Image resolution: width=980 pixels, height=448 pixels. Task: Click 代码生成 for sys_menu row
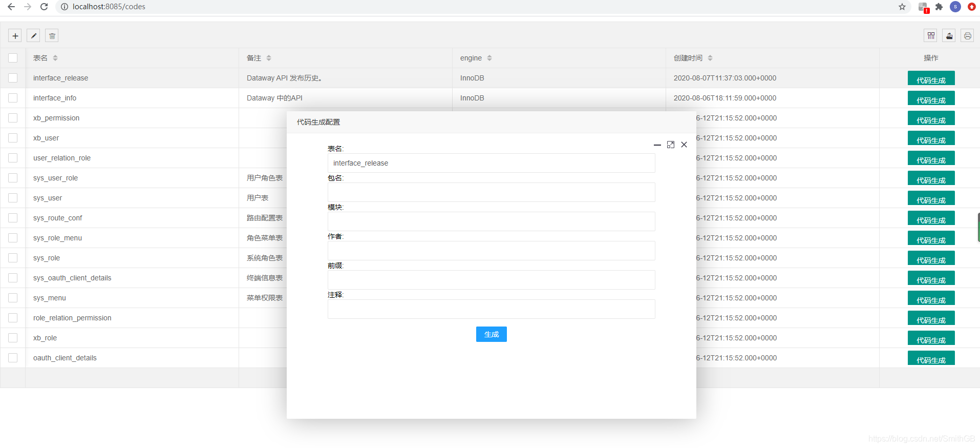pyautogui.click(x=931, y=298)
